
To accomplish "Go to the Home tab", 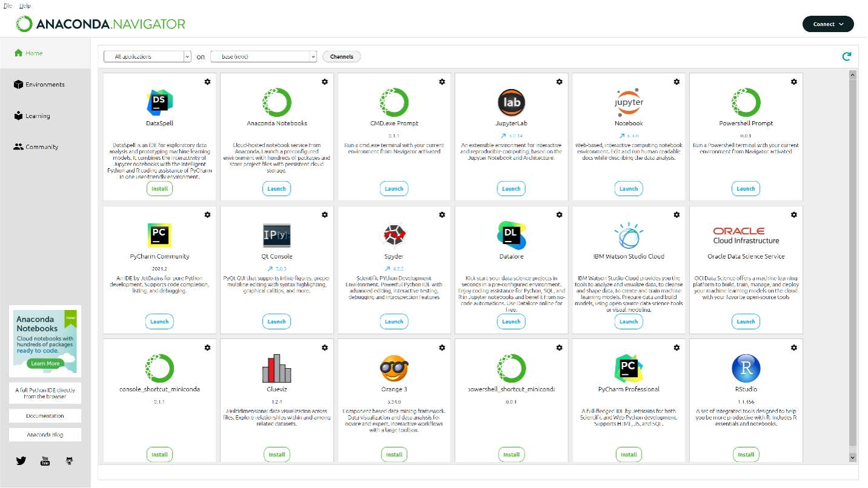I will pos(45,53).
